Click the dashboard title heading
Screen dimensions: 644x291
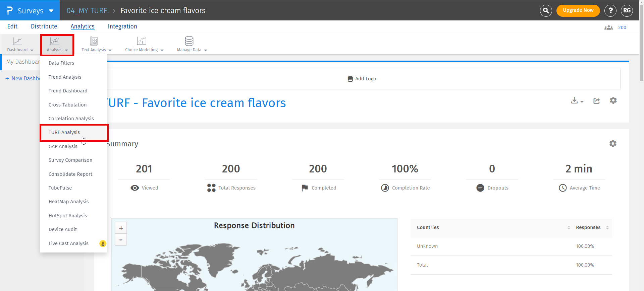pyautogui.click(x=197, y=103)
